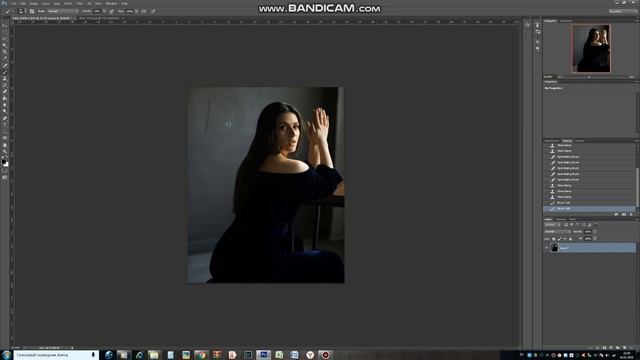Image resolution: width=640 pixels, height=360 pixels.
Task: Select the Eraser tool
Action: pyautogui.click(x=5, y=91)
